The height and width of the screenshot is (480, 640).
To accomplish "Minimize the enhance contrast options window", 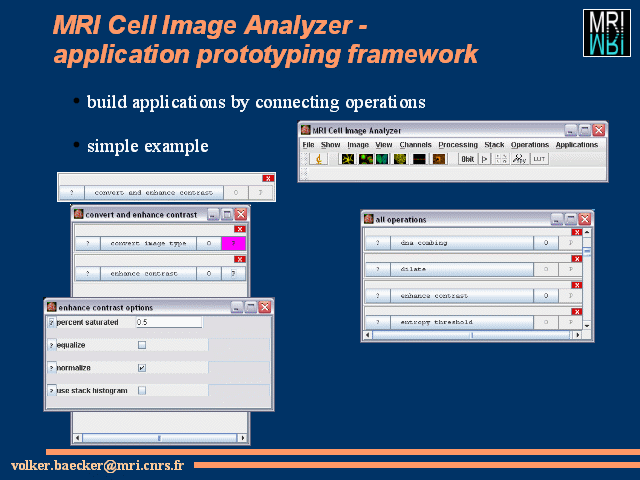I will click(x=237, y=307).
